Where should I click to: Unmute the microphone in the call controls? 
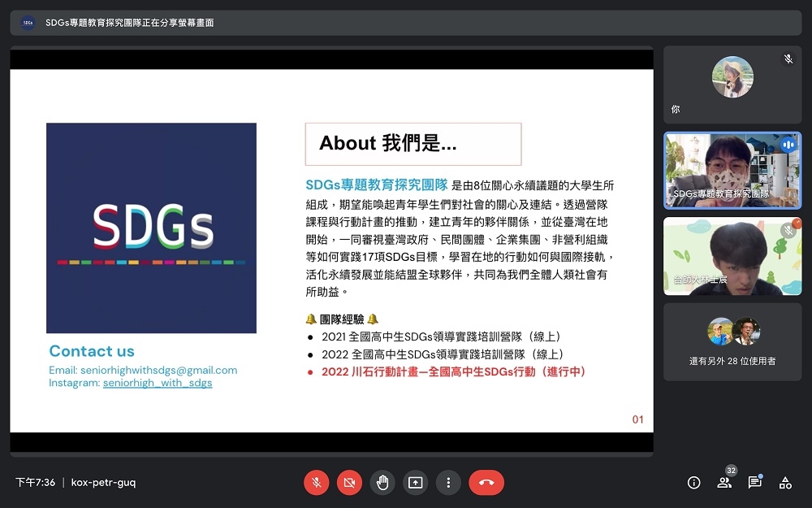317,483
